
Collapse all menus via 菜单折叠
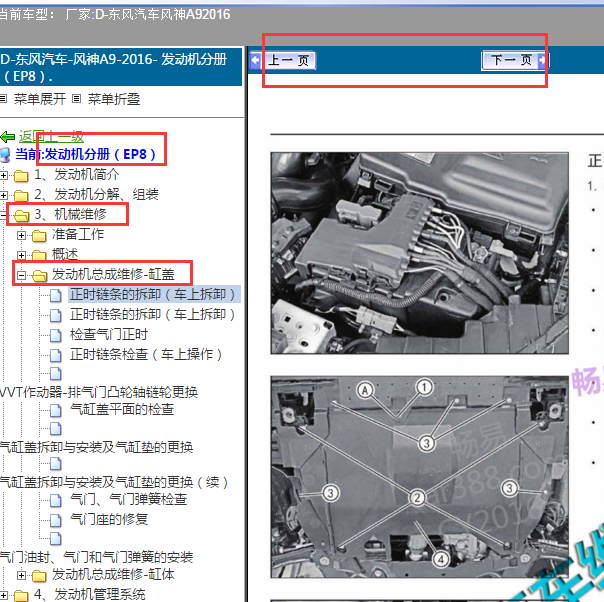pos(114,99)
